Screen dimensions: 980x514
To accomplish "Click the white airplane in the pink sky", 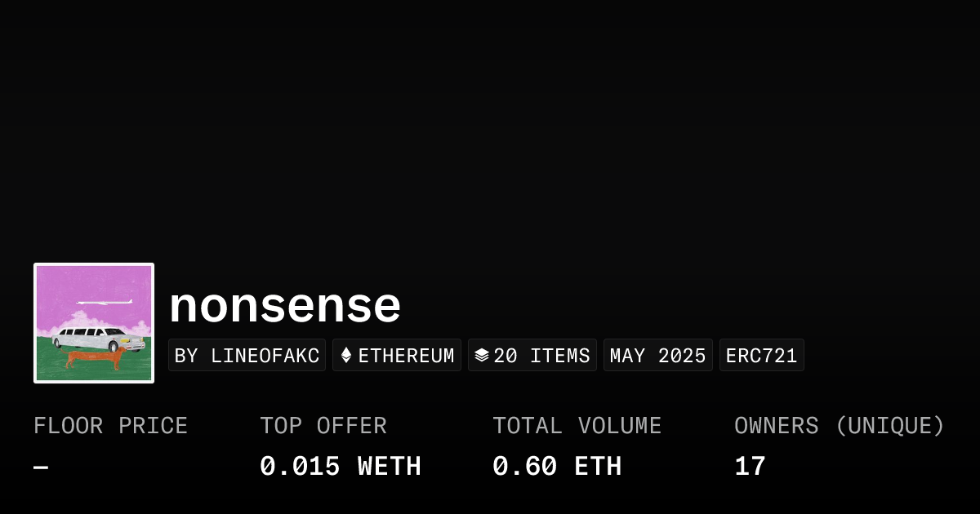I will pyautogui.click(x=104, y=303).
